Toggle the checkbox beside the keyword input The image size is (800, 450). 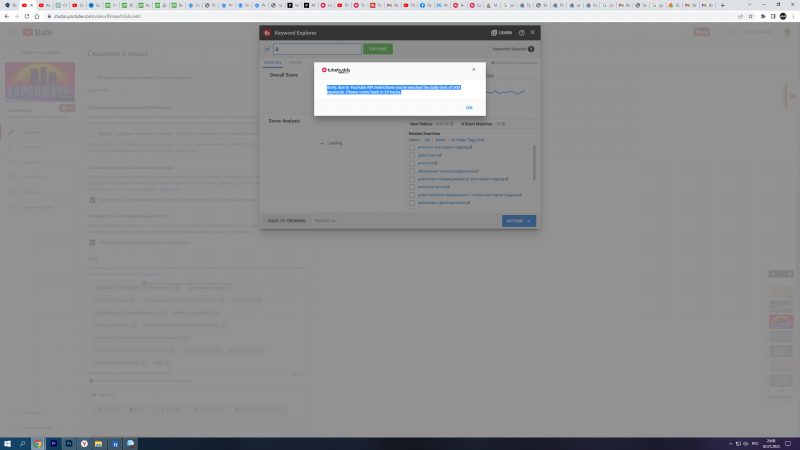267,48
